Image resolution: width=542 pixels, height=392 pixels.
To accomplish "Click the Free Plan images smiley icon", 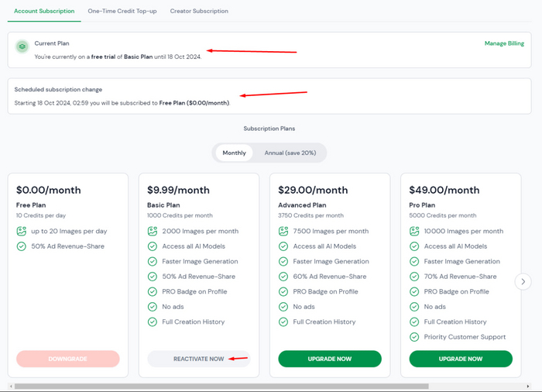I will click(22, 231).
